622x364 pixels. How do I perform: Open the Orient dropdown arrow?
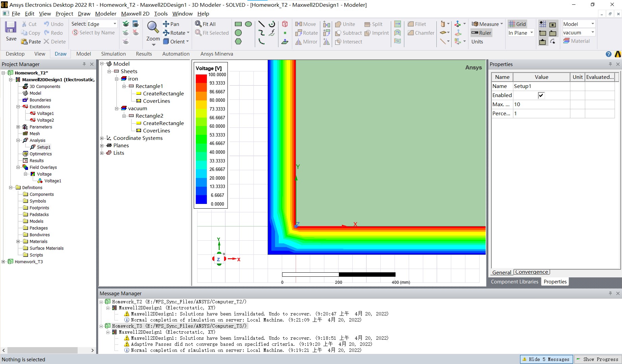187,41
